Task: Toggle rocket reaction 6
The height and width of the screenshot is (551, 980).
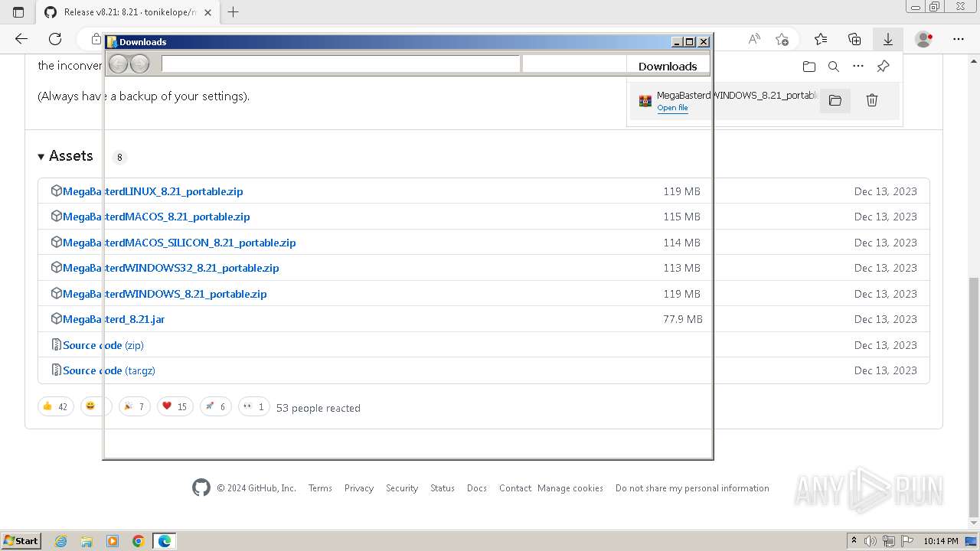Action: pyautogui.click(x=215, y=406)
